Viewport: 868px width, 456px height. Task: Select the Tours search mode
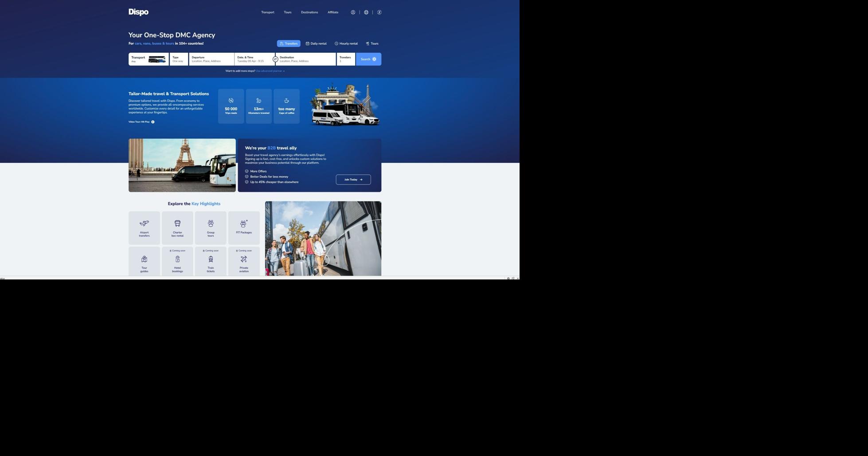371,43
